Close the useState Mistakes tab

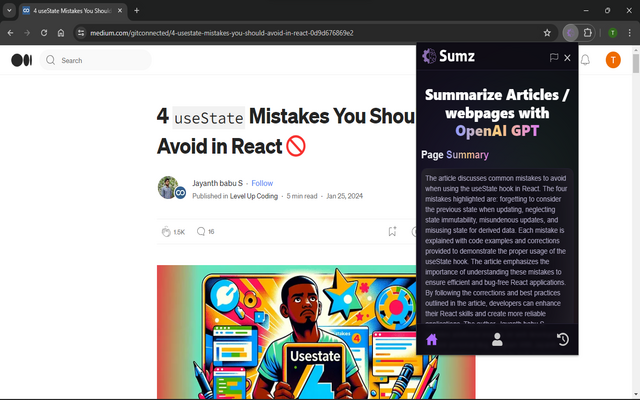tap(120, 11)
